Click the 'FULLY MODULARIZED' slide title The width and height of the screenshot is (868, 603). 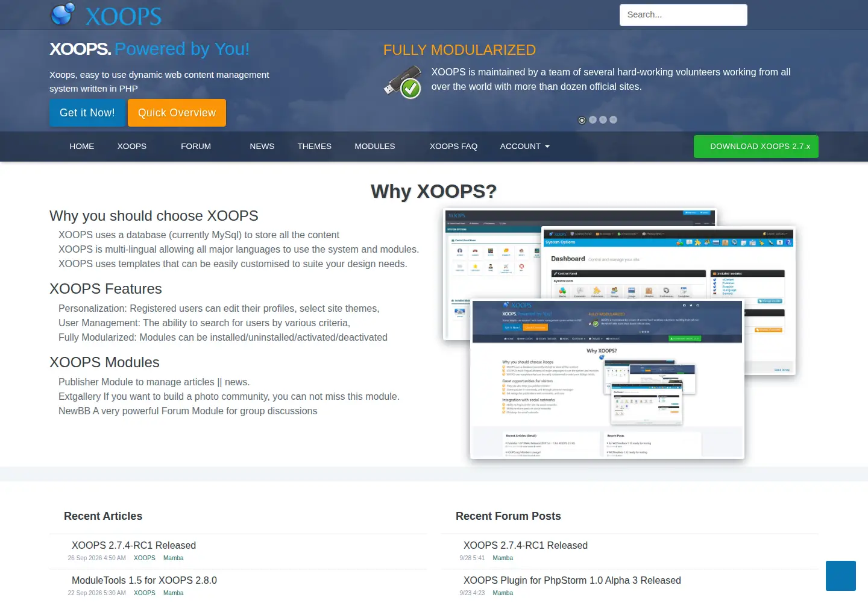(x=459, y=49)
